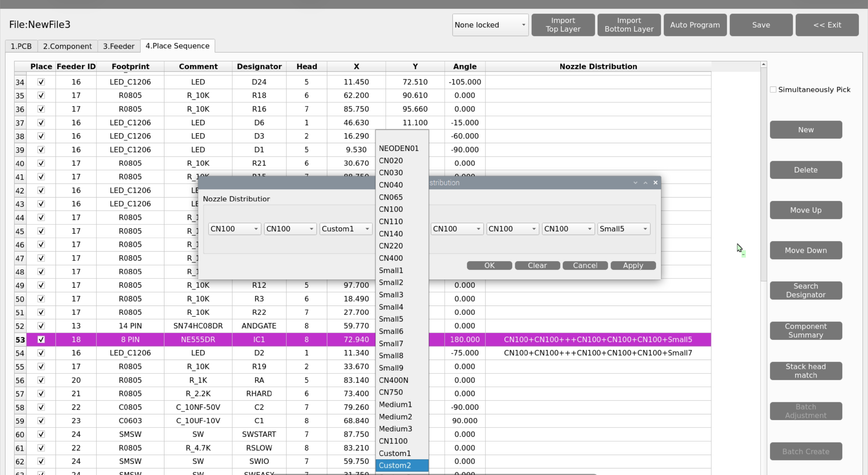Click the Import Top Layer button
This screenshot has width=868, height=475.
coord(563,25)
